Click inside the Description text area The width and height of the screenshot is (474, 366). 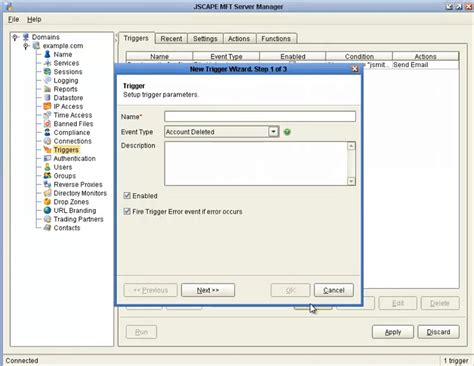[x=256, y=163]
